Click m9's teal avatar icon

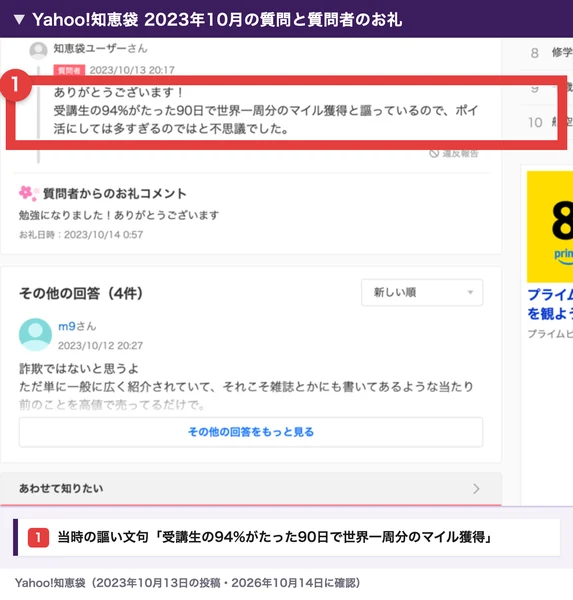pos(35,335)
